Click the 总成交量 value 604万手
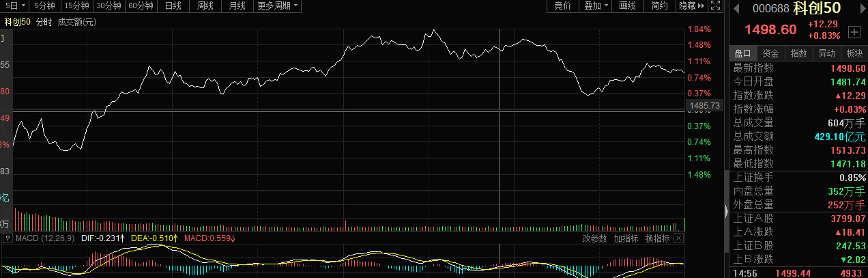 tap(848, 123)
